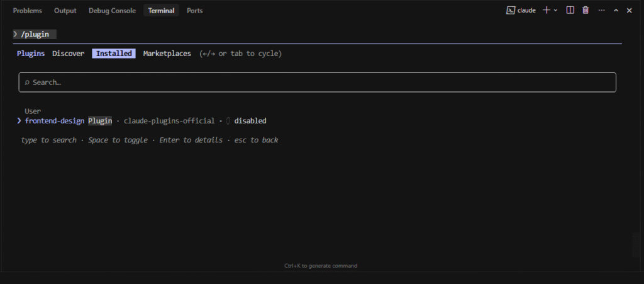Open the more actions ellipsis menu

(x=601, y=10)
